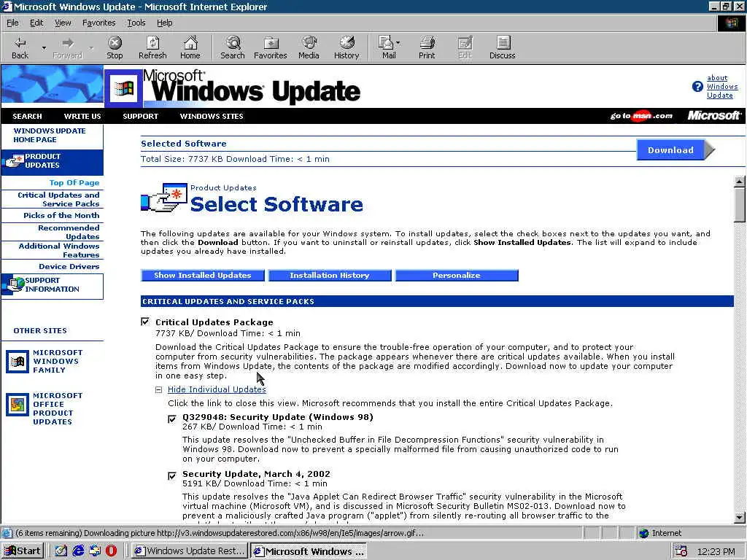Jump to Top Of Page link

(x=74, y=183)
